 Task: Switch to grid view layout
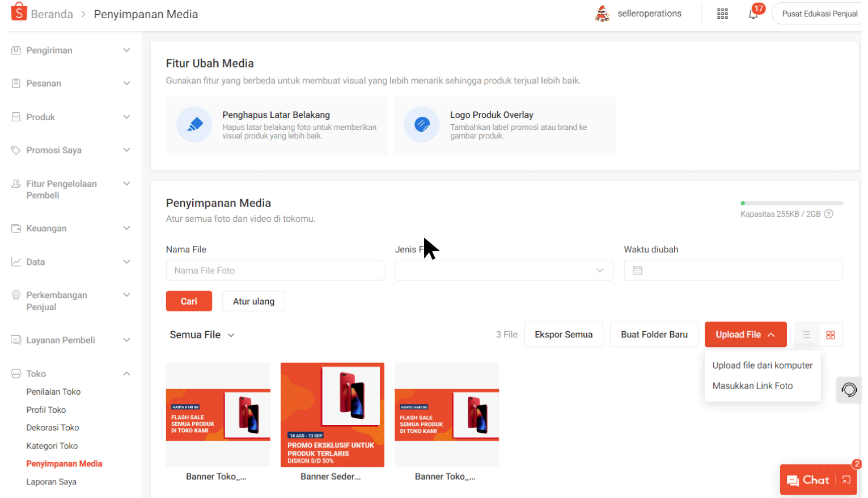click(831, 335)
